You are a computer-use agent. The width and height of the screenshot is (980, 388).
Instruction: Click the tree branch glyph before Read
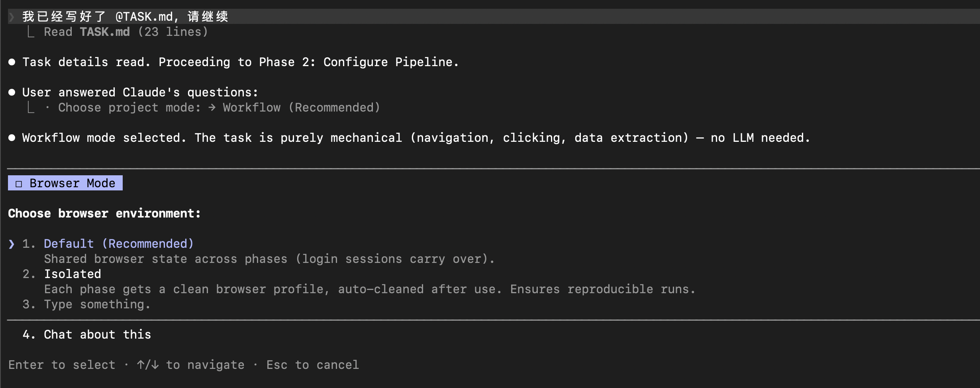click(31, 32)
